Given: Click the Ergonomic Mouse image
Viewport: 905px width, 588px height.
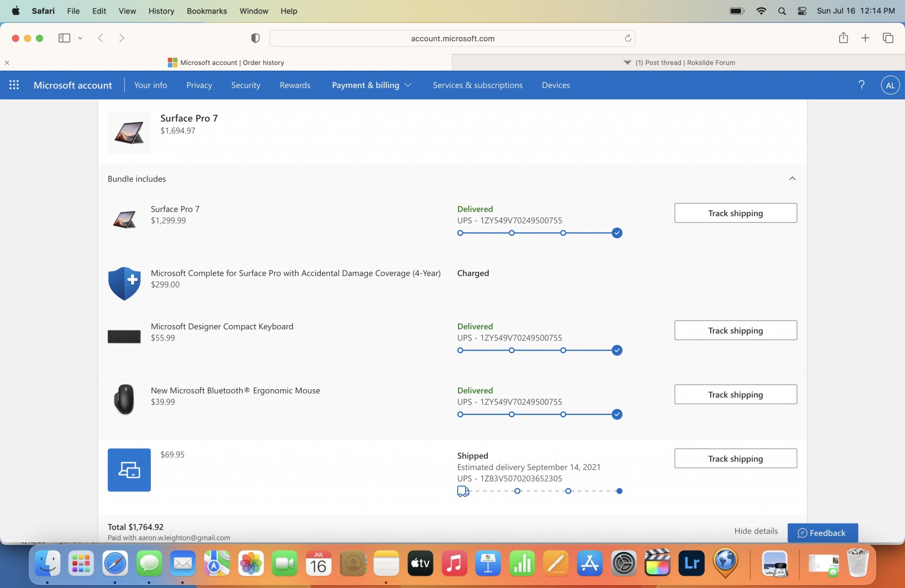Looking at the screenshot, I should (x=124, y=399).
